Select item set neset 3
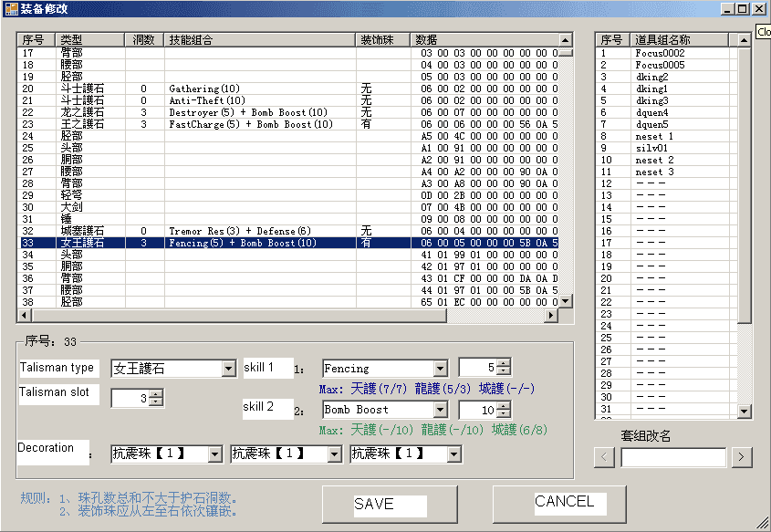 click(666, 172)
